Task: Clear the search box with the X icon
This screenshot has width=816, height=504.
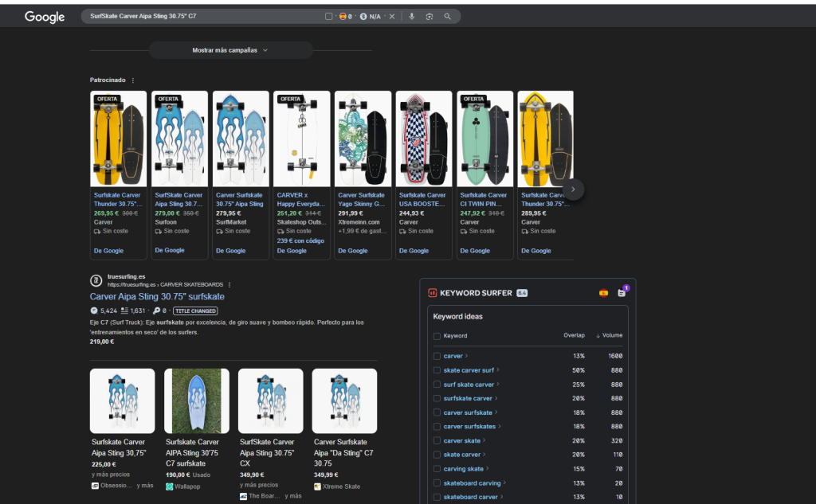Action: point(392,16)
